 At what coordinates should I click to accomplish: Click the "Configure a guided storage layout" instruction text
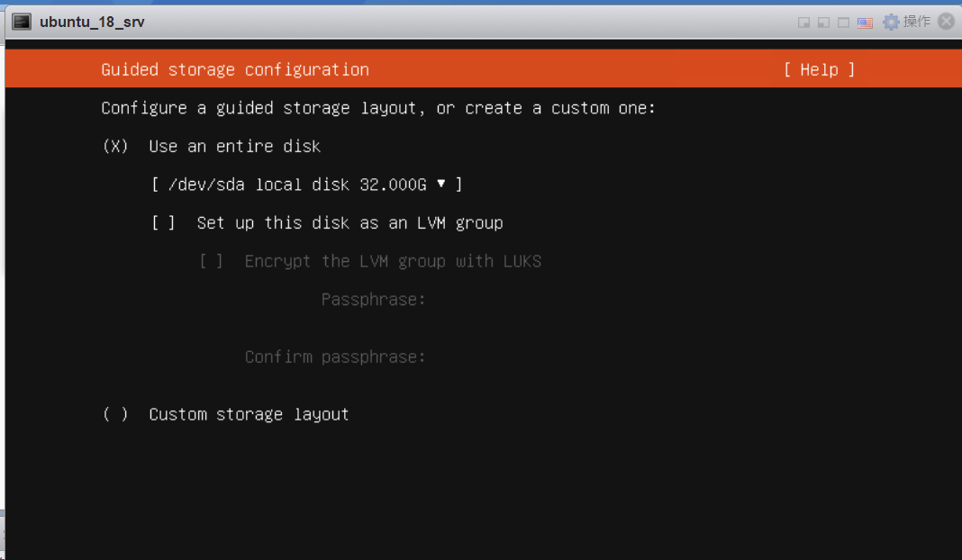[378, 108]
